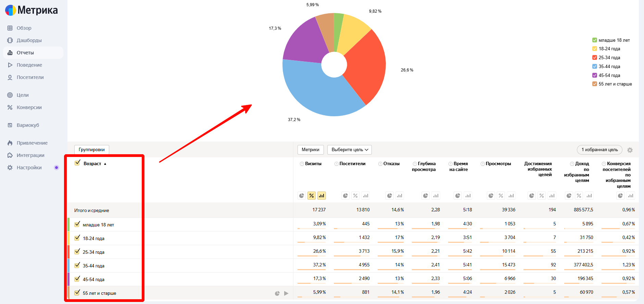Select pie chart icon under Визиты
The width and height of the screenshot is (644, 304).
point(302,196)
